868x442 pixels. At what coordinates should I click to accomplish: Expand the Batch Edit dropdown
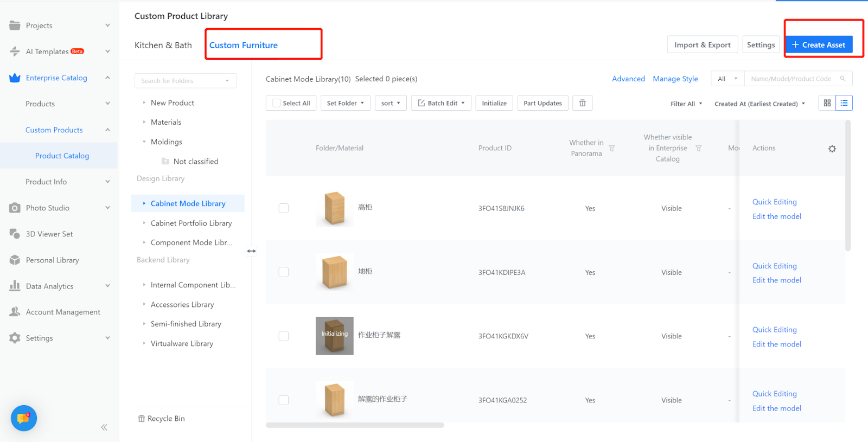point(441,103)
